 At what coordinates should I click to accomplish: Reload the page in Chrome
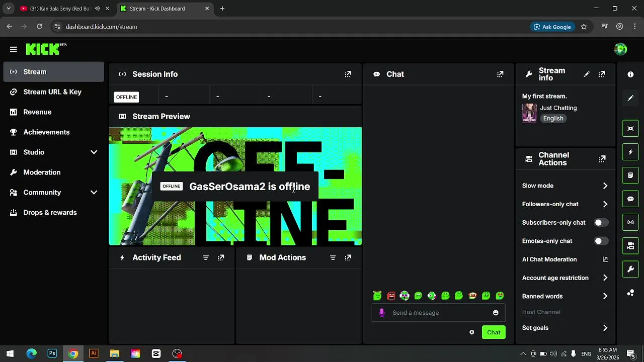coord(39,27)
